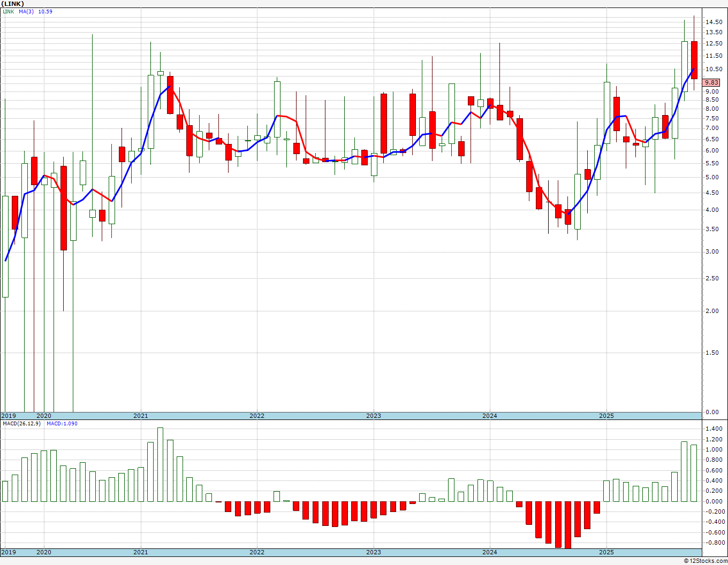Click the 0.600 MACD axis label

tap(714, 470)
